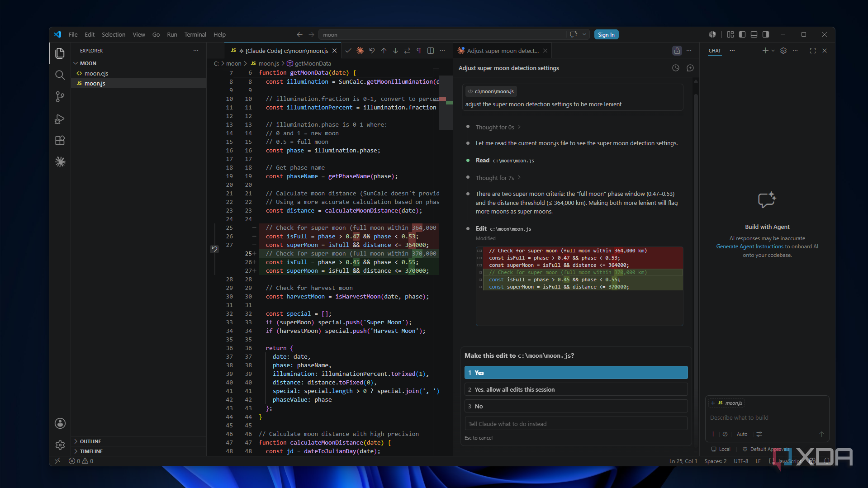
Task: Focus the Describe what to build input
Action: (x=767, y=417)
